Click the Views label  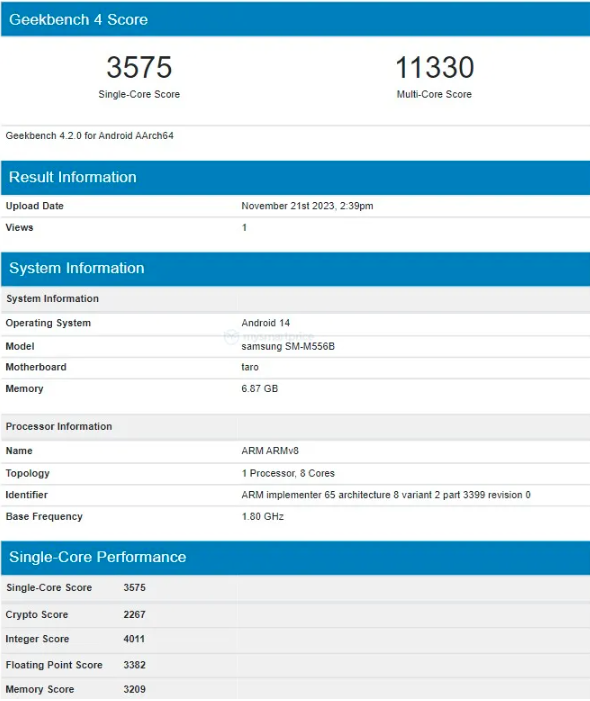(x=19, y=228)
